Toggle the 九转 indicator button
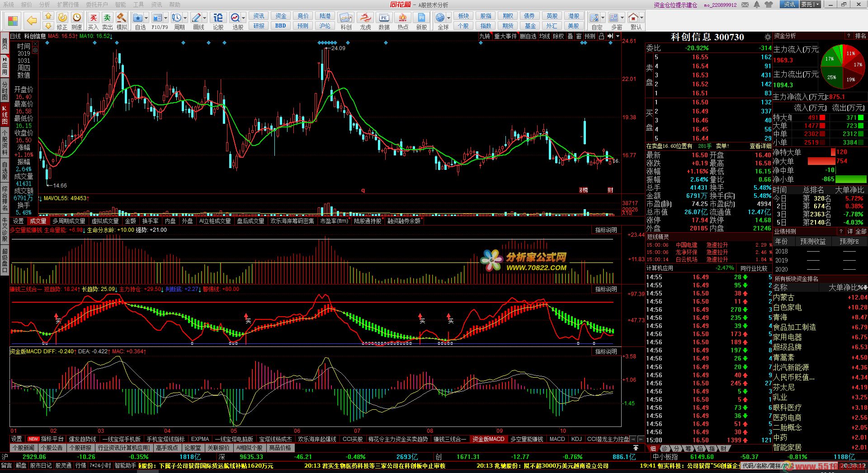The height and width of the screenshot is (473, 868). point(485,36)
